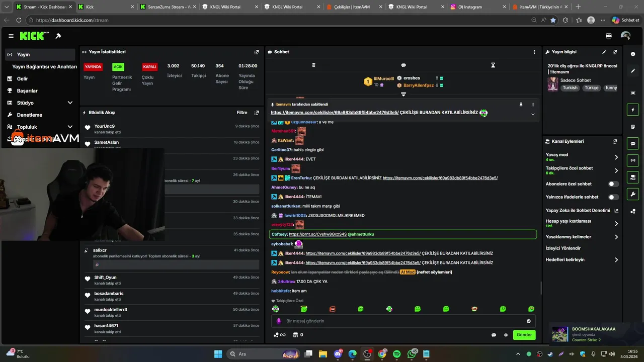The width and height of the screenshot is (644, 362).
Task: Toggle Abonelere özel sohbet switch
Action: coord(613,184)
